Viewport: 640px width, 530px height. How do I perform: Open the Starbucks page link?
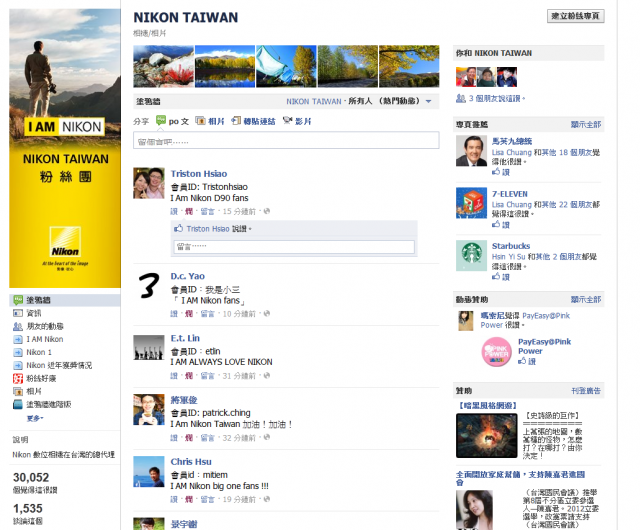click(x=511, y=246)
